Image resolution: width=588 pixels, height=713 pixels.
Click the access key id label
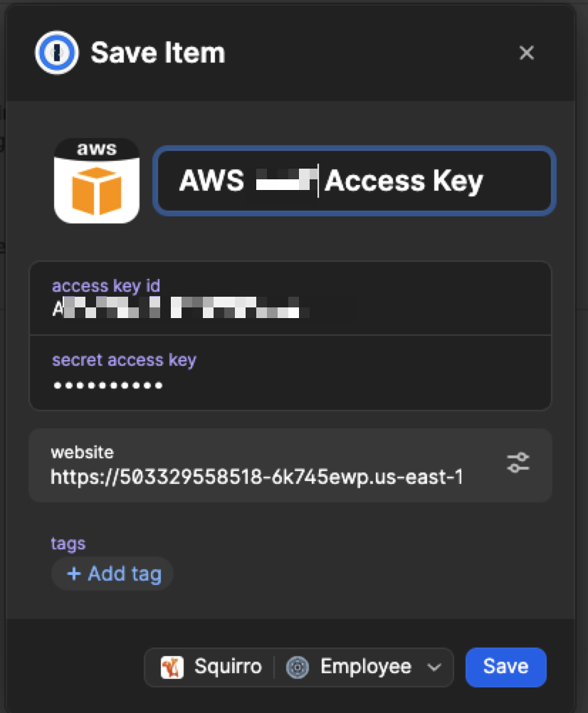coord(106,286)
